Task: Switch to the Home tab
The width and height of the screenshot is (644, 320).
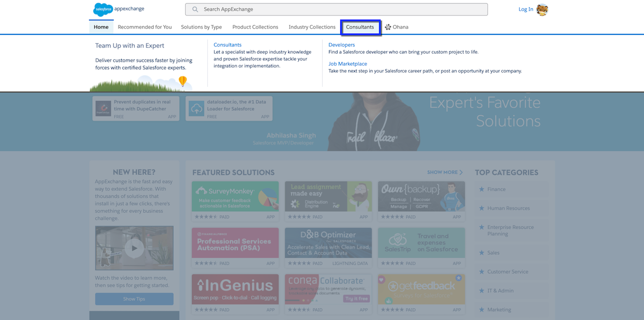Action: point(101,27)
